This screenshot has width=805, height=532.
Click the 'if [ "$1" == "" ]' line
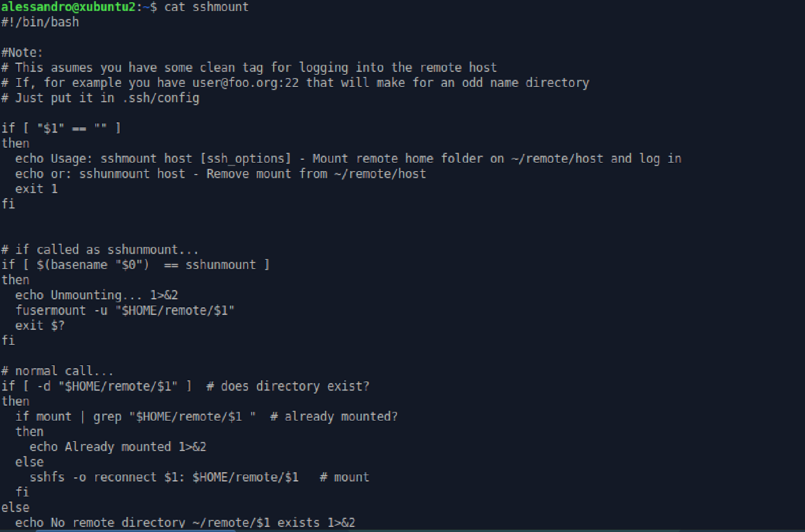coord(61,128)
